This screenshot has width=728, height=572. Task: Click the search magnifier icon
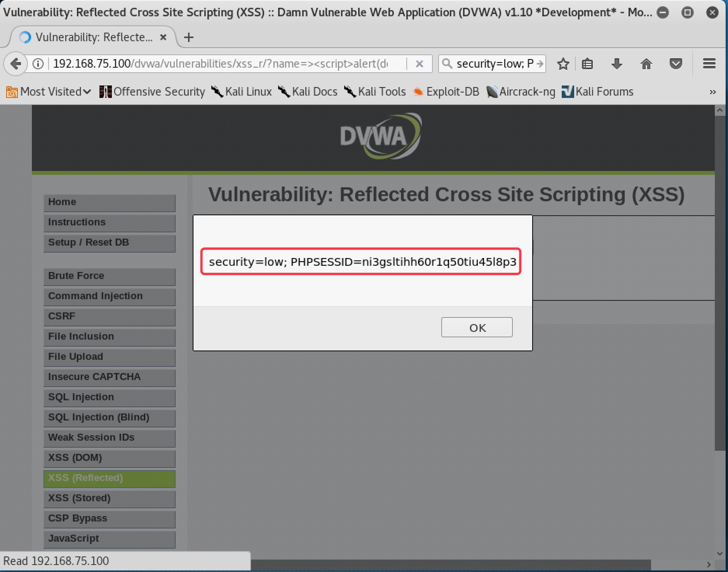click(447, 63)
